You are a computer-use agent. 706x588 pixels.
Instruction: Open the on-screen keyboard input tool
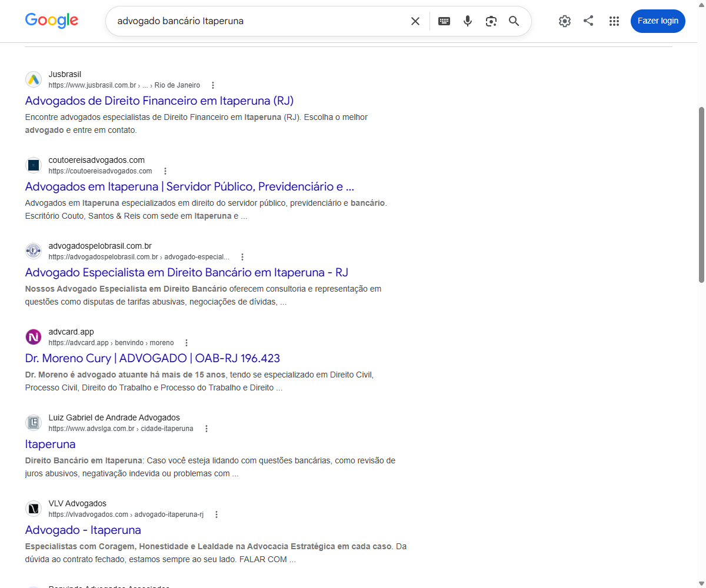(444, 21)
